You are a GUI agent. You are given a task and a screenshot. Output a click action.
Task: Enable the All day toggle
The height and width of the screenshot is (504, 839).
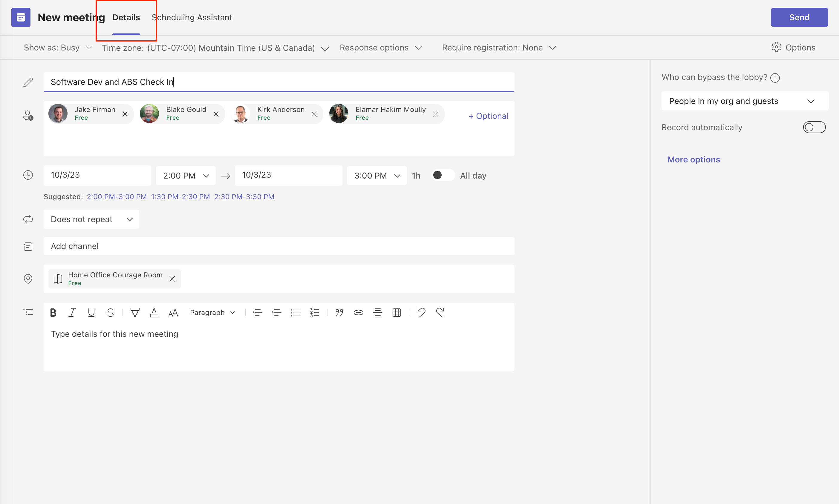click(443, 175)
